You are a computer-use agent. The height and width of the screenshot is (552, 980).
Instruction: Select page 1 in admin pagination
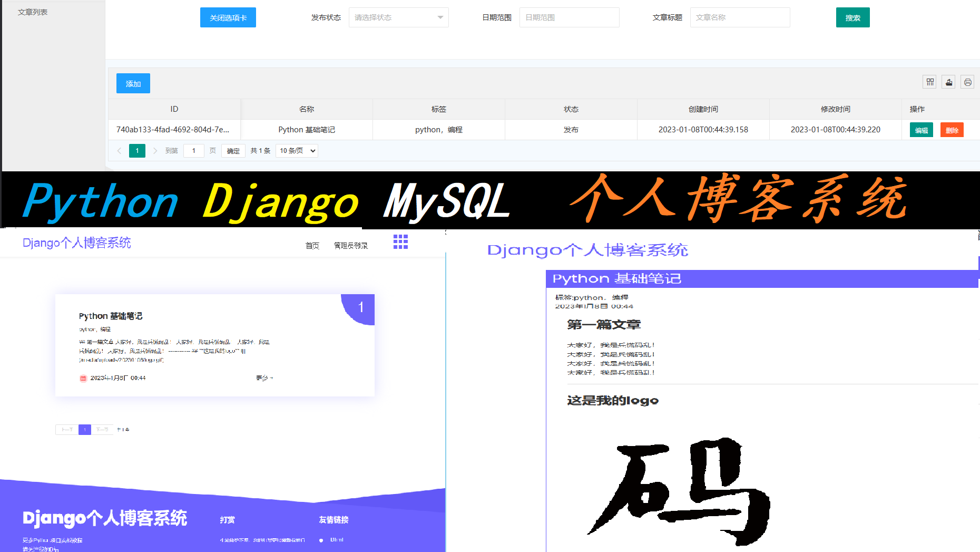[137, 151]
